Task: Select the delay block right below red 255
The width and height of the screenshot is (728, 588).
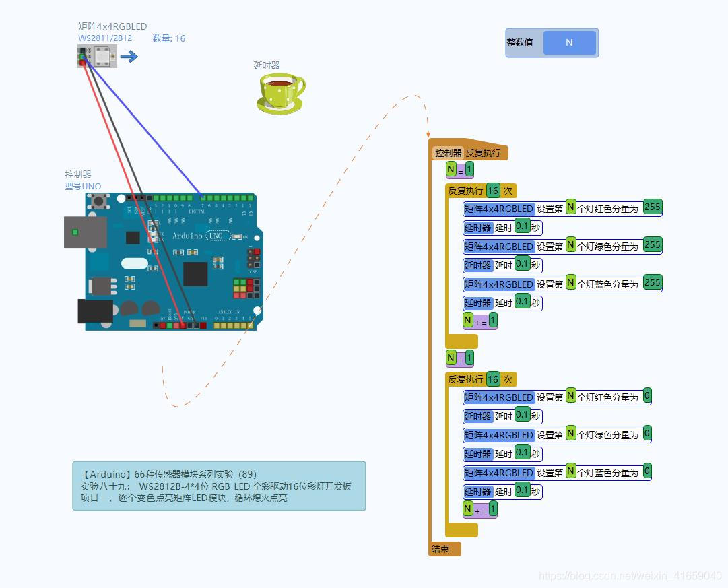Action: pos(502,227)
